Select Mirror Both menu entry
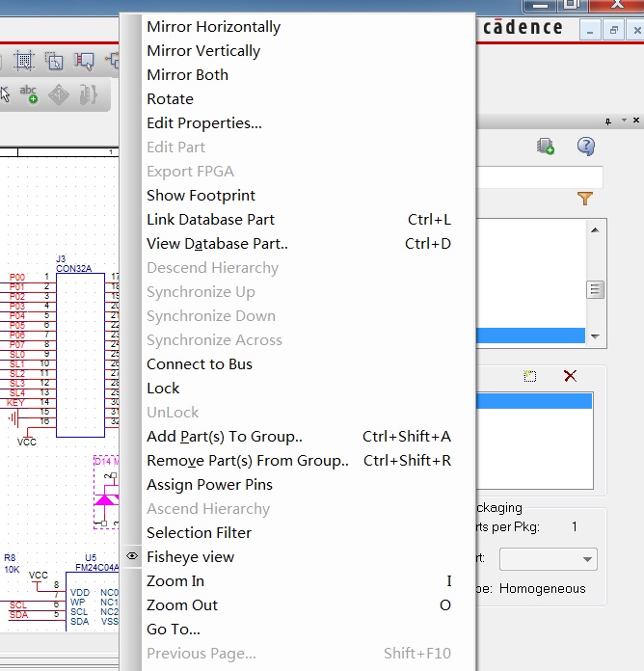The image size is (644, 671). (x=187, y=75)
